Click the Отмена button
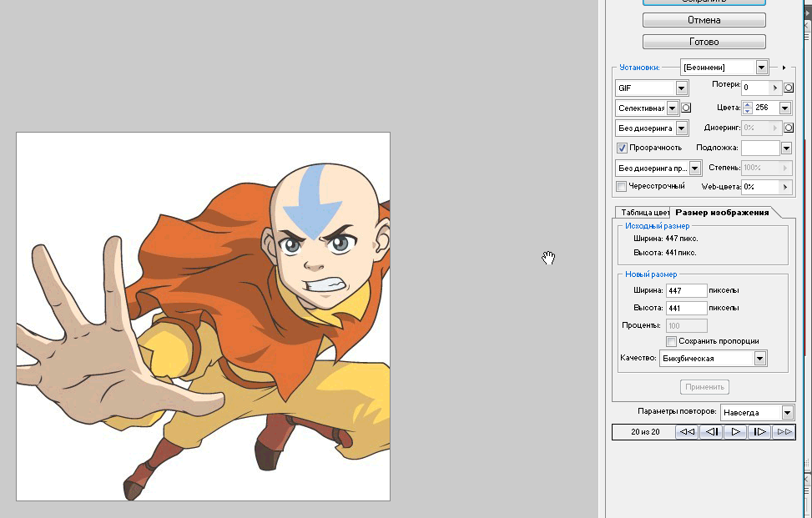 click(704, 20)
